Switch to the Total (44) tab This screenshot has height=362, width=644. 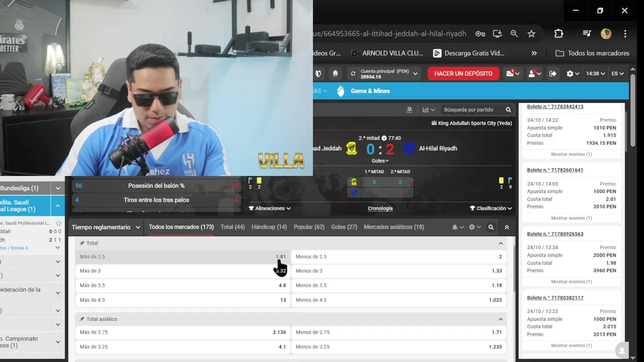click(232, 227)
